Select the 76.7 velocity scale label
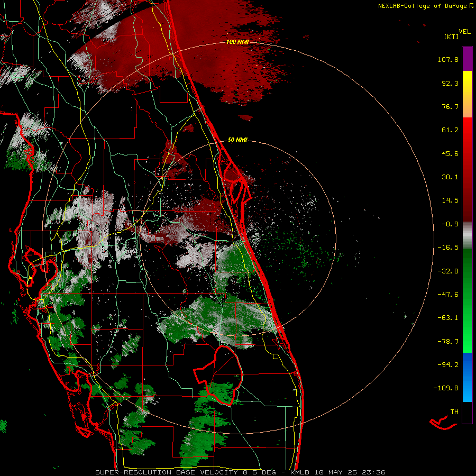The height and width of the screenshot is (476, 476). point(450,106)
